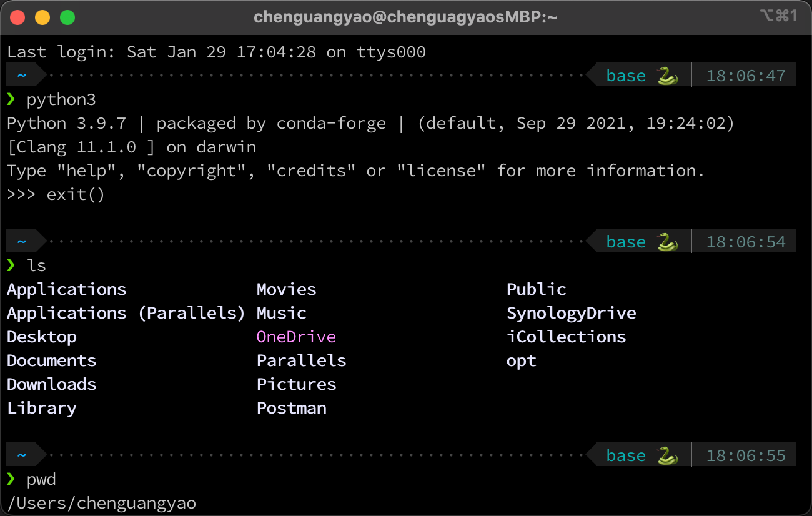Minimize the terminal with the yellow button
Screen dimensions: 812x516
click(42, 17)
